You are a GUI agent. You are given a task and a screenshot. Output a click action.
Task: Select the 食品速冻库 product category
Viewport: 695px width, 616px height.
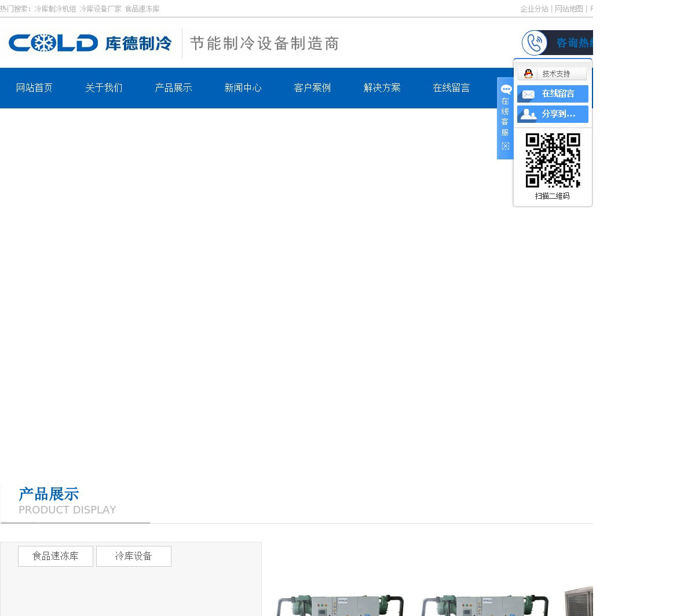pyautogui.click(x=56, y=556)
